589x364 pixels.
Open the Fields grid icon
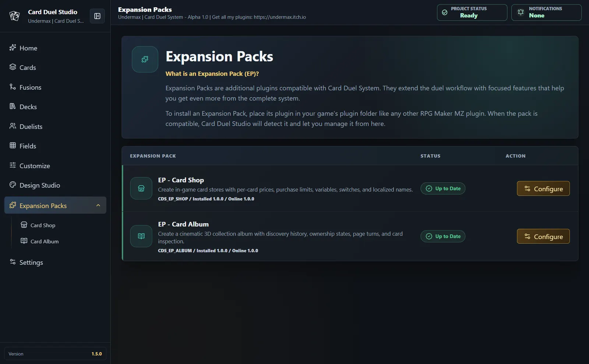pyautogui.click(x=13, y=146)
